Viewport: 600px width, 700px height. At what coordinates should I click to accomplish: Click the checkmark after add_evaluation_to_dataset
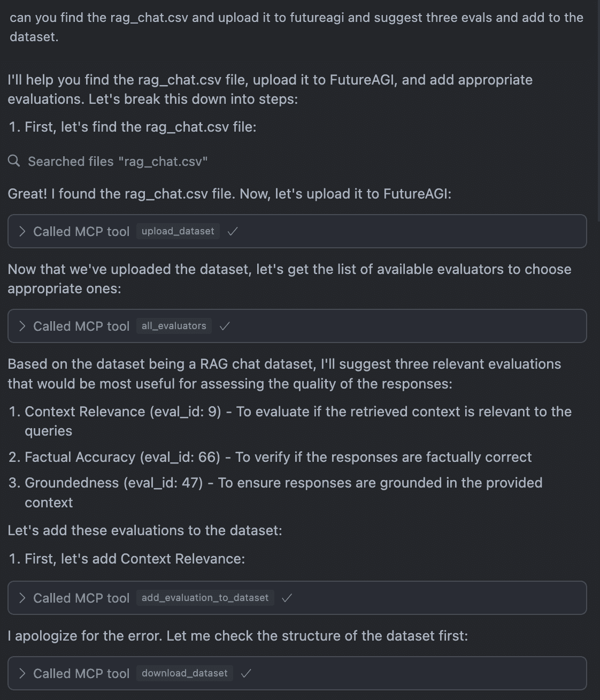287,598
